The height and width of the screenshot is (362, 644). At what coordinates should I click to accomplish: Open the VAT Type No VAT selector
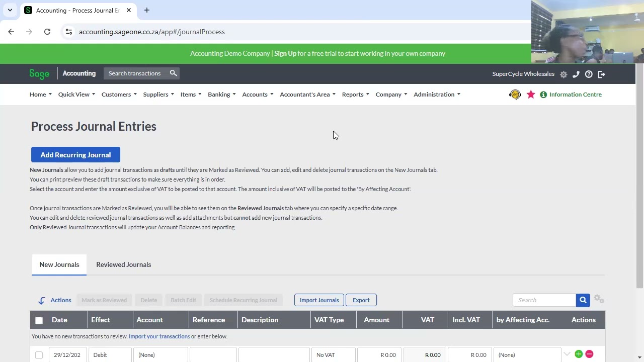[x=333, y=355]
